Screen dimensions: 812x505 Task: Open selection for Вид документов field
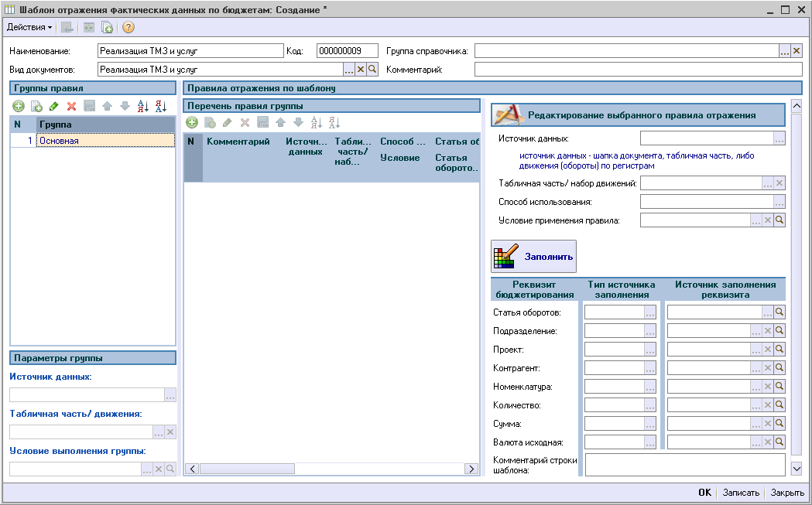[x=348, y=70]
